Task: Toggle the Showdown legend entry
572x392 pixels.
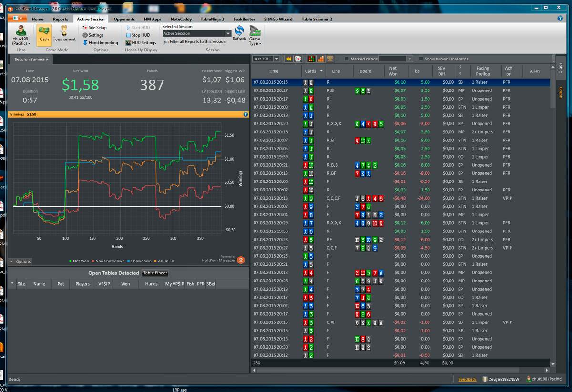Action: click(139, 261)
